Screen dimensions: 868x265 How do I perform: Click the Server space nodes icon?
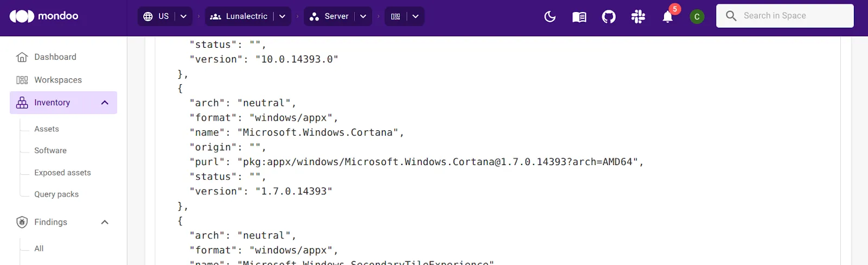tap(314, 16)
